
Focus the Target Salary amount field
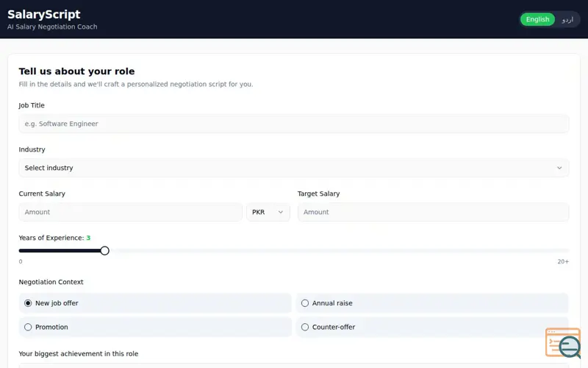[433, 212]
